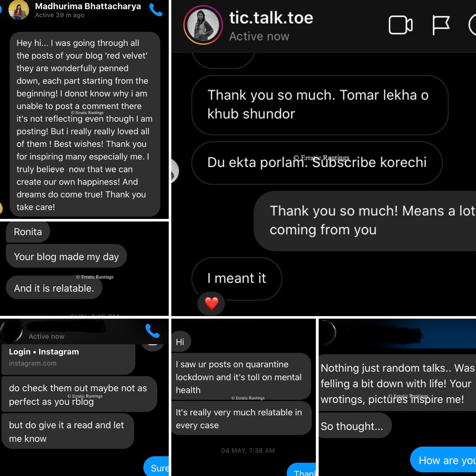Tap the Madhurima Bhattacharya contact name

(88, 6)
